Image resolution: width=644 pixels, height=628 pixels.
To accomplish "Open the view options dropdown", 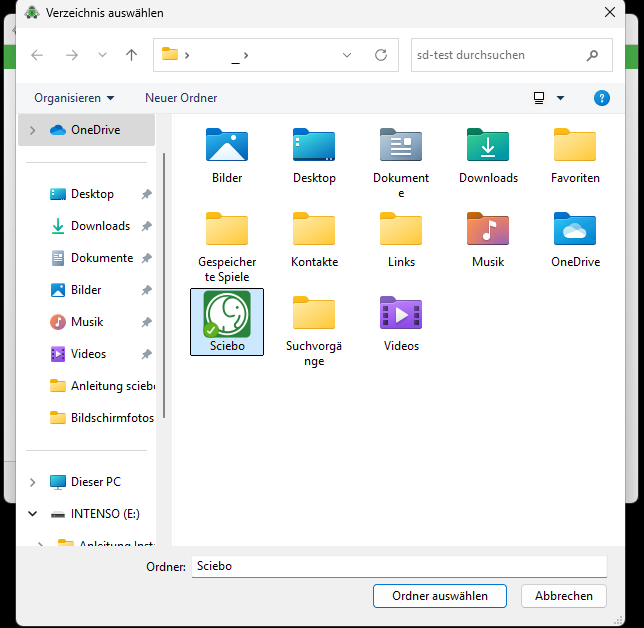I will click(x=559, y=98).
